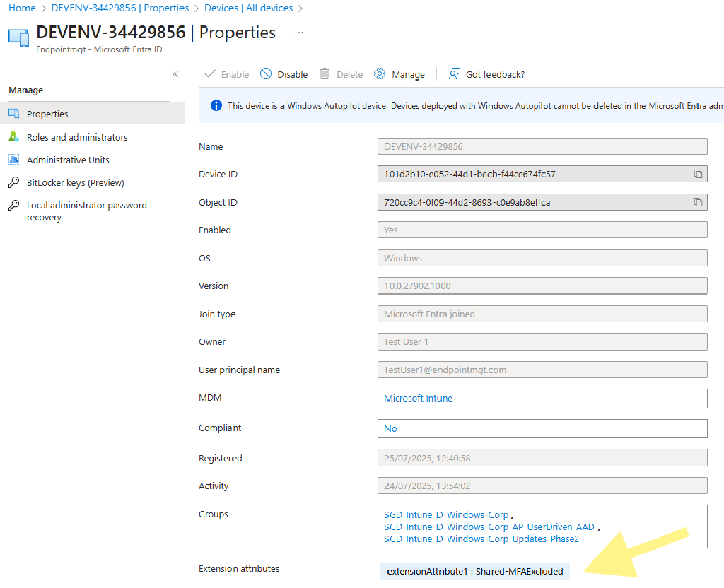The width and height of the screenshot is (724, 588).
Task: Open the ellipsis menu beside Properties title
Action: (x=298, y=32)
